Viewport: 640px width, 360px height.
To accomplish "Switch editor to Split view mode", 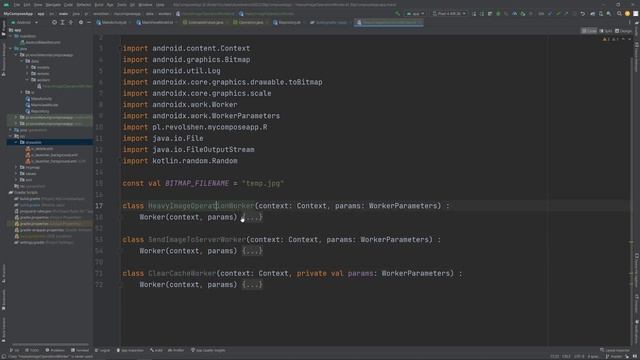I will click(x=606, y=31).
